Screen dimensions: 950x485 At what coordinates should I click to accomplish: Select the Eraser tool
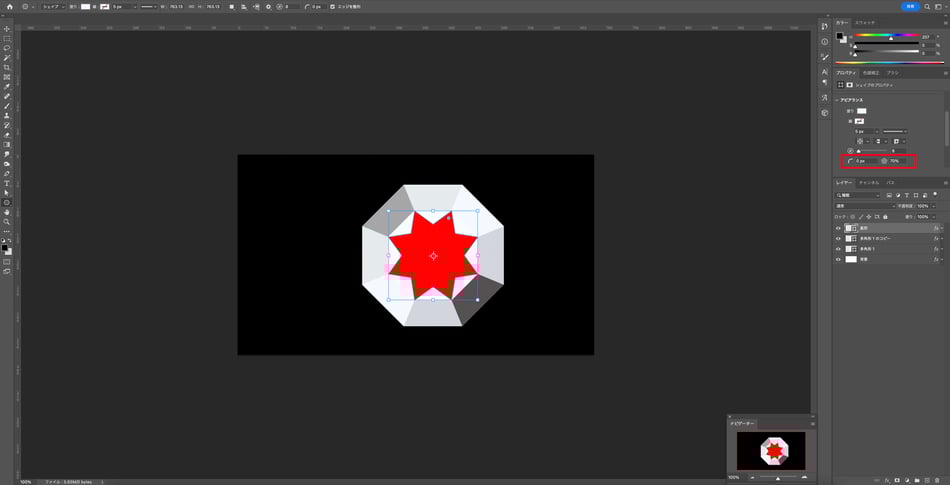7,135
